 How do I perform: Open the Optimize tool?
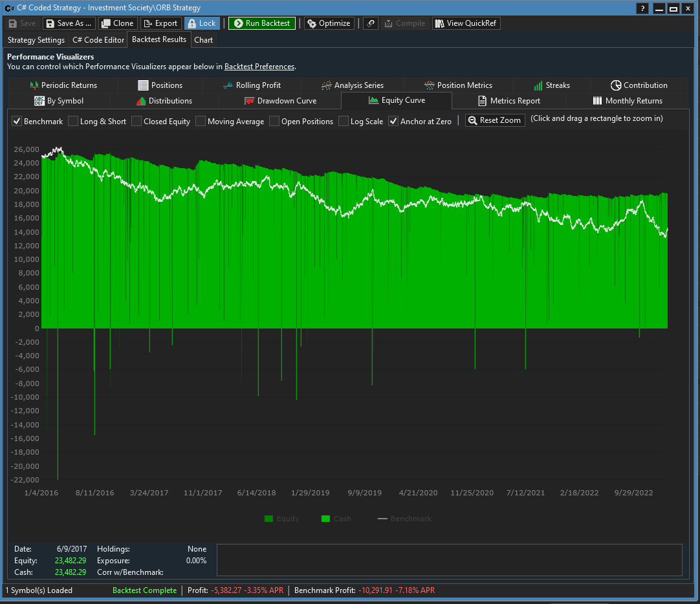tap(329, 23)
